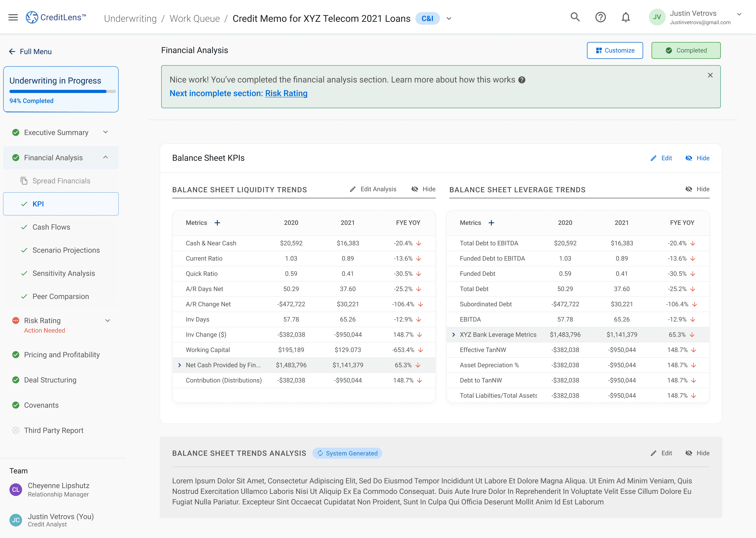Hide the Balance Sheet KPIs card
Screen dimensions: 756x538
(697, 158)
